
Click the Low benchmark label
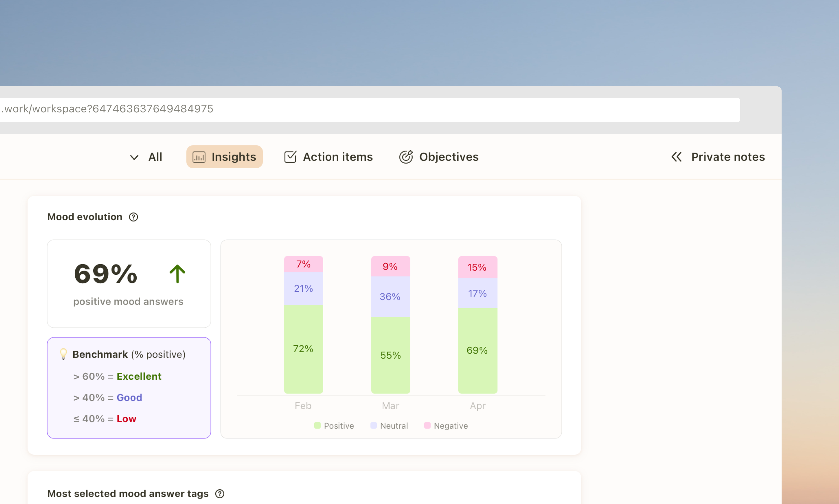(126, 419)
